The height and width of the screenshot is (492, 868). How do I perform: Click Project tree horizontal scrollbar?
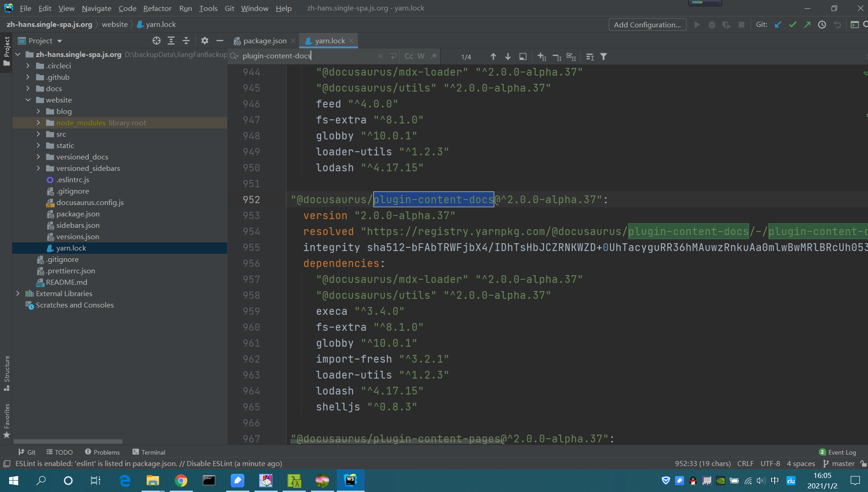(68, 441)
